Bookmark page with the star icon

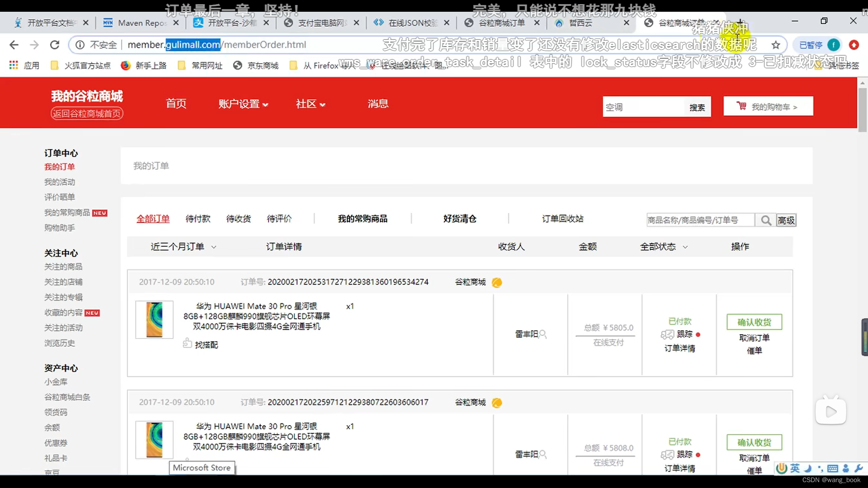click(776, 45)
